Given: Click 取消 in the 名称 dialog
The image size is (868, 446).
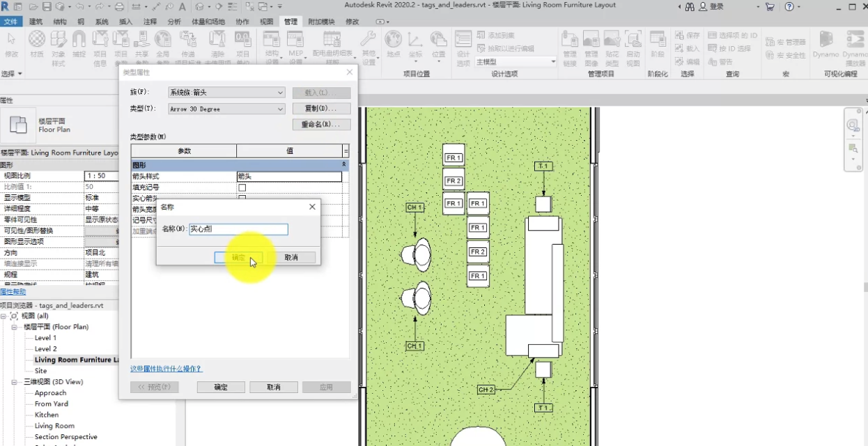Looking at the screenshot, I should (291, 257).
